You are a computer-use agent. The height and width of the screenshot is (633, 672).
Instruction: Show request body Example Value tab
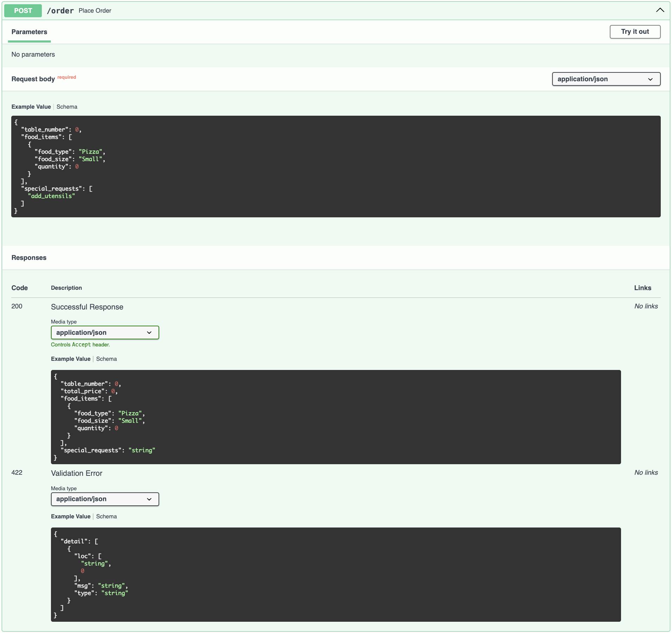click(31, 107)
